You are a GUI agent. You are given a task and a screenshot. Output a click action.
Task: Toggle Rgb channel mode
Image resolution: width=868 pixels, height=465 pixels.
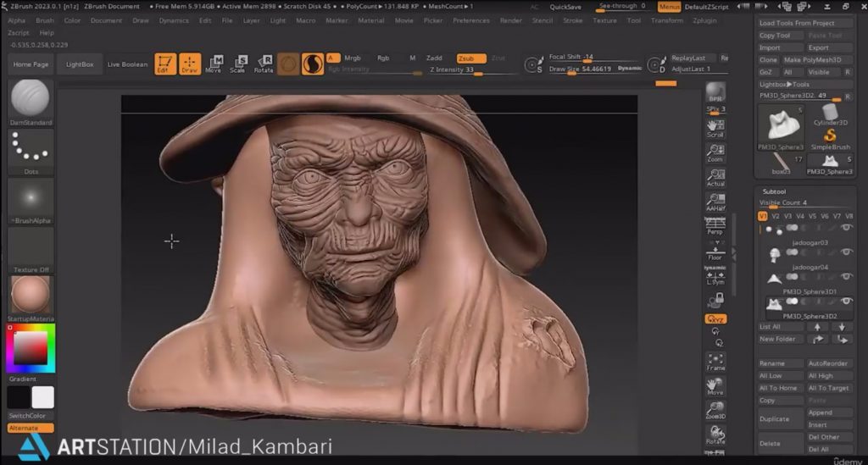[x=383, y=58]
